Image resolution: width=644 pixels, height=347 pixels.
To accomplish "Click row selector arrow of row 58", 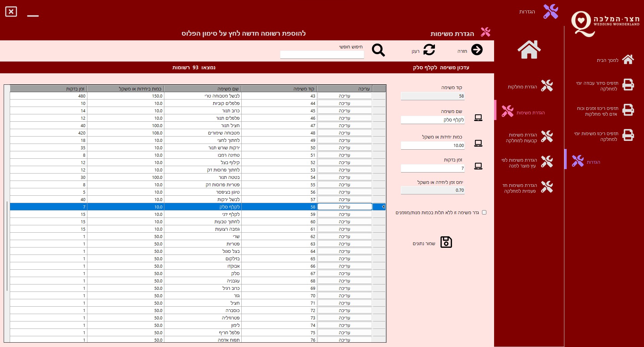I will (x=379, y=207).
